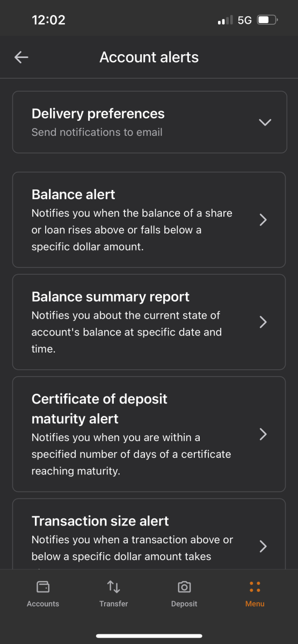
Task: Open the Deposit camera icon
Action: click(x=184, y=587)
